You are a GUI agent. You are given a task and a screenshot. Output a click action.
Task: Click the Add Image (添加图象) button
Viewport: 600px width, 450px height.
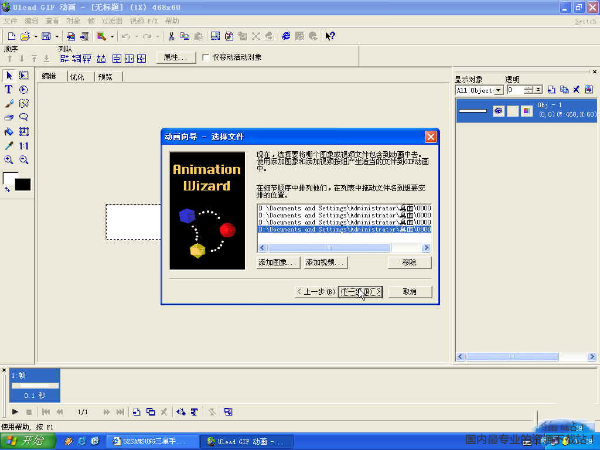tap(279, 262)
